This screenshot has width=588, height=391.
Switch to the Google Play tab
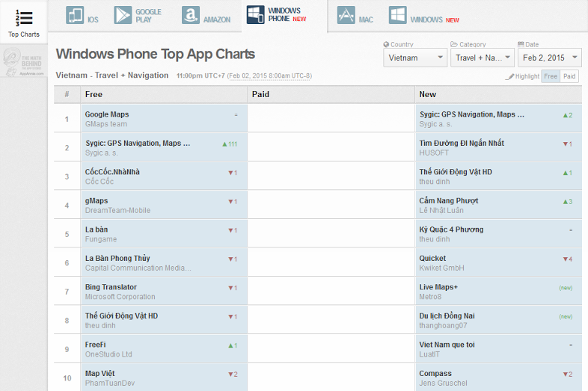pyautogui.click(x=138, y=16)
